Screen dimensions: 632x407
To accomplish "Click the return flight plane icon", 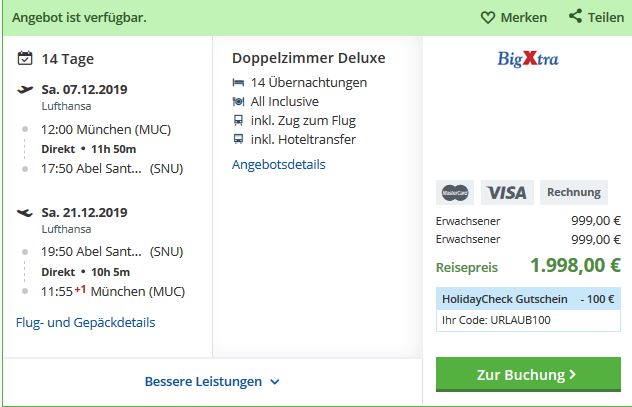I will pyautogui.click(x=25, y=212).
